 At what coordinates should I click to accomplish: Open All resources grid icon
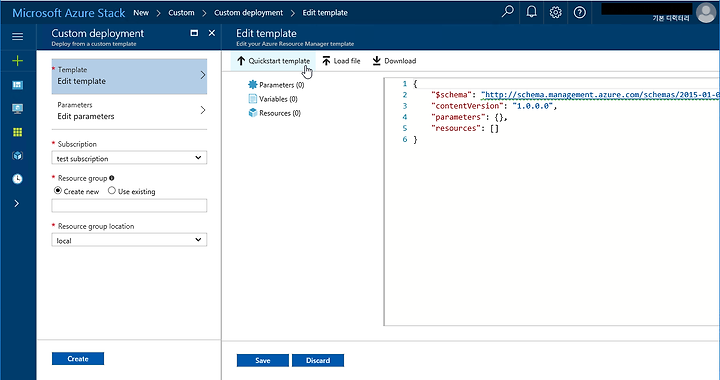pos(17,132)
